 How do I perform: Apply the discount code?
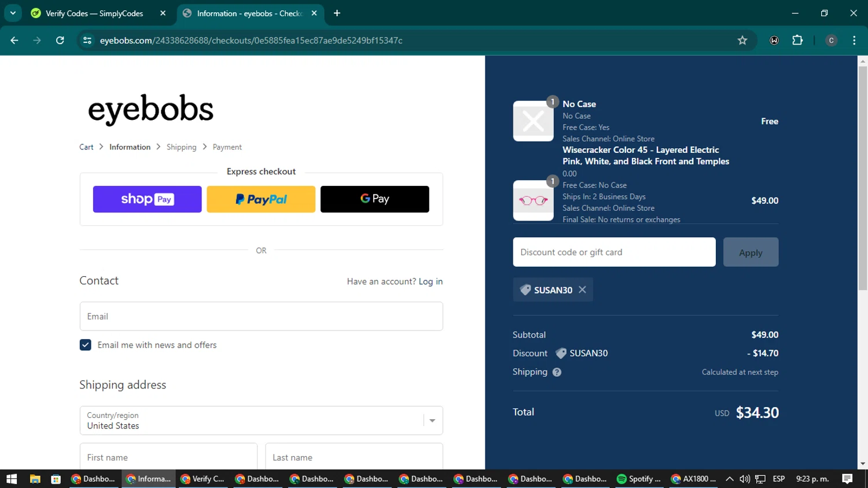pyautogui.click(x=751, y=252)
